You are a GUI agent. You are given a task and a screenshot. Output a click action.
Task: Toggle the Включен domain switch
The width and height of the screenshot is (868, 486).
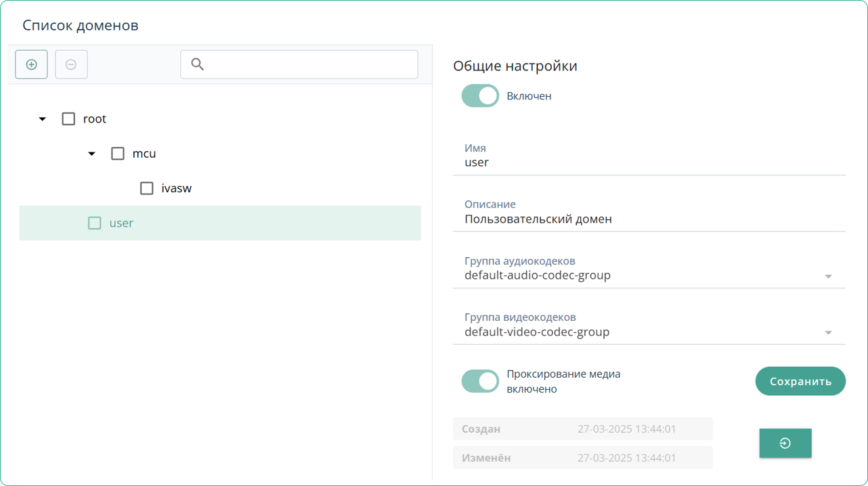[480, 96]
